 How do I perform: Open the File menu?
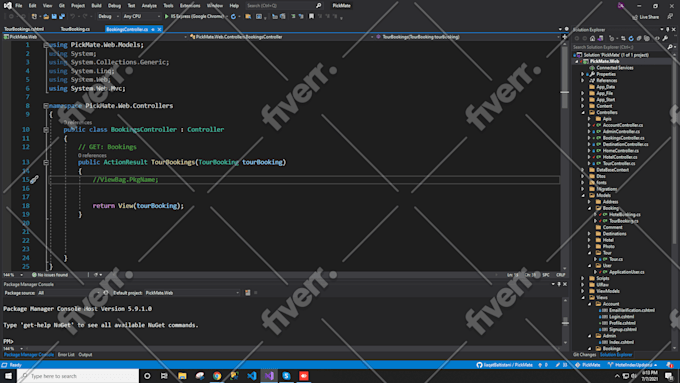19,6
